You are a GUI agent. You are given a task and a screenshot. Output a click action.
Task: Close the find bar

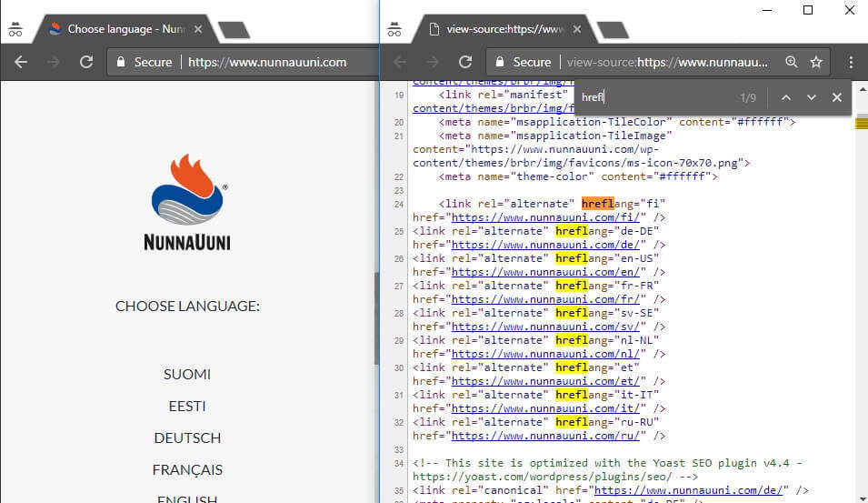click(837, 97)
